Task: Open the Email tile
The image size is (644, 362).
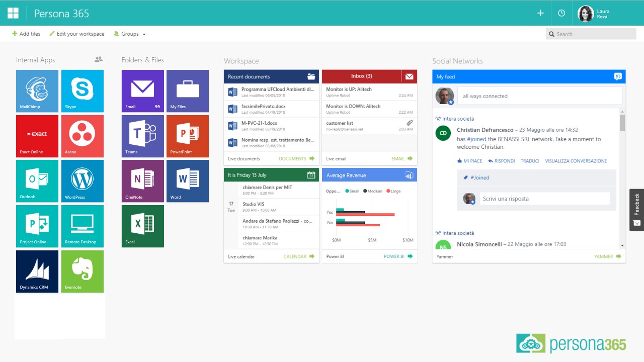Action: [143, 91]
